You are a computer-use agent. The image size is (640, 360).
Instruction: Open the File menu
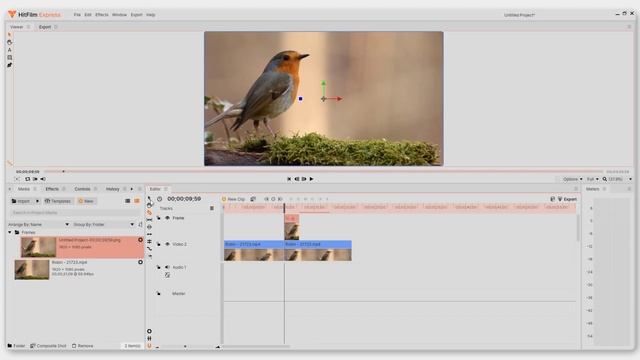click(77, 15)
